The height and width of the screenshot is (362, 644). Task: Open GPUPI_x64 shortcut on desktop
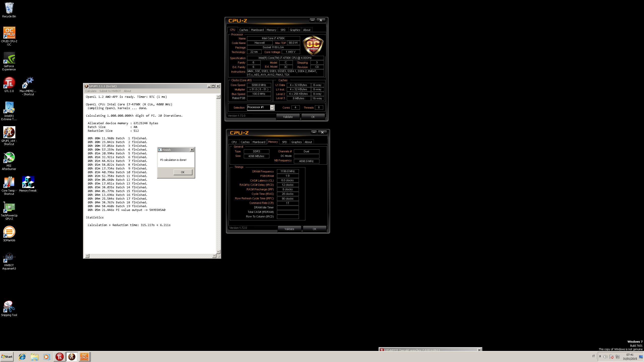pos(9,136)
